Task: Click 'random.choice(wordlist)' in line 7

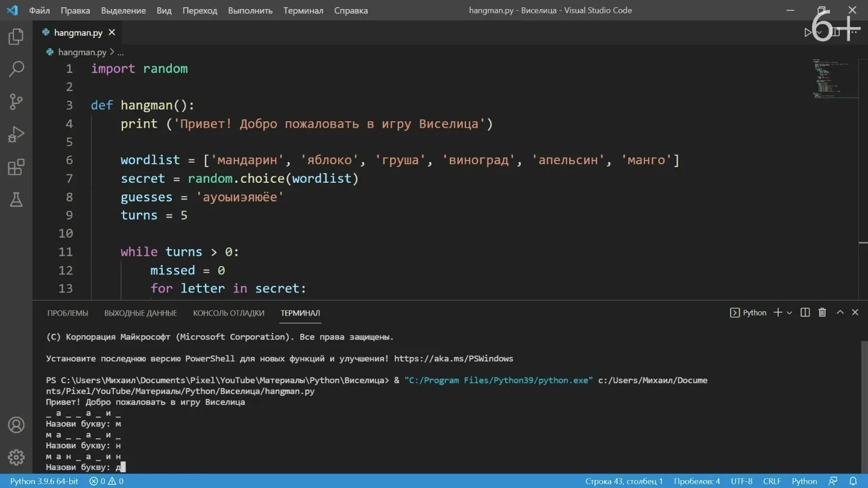Action: (273, 179)
